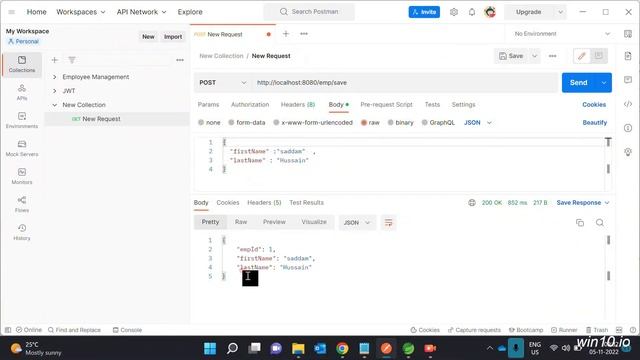Open the Environments sidebar panel
The width and height of the screenshot is (640, 360).
click(22, 120)
